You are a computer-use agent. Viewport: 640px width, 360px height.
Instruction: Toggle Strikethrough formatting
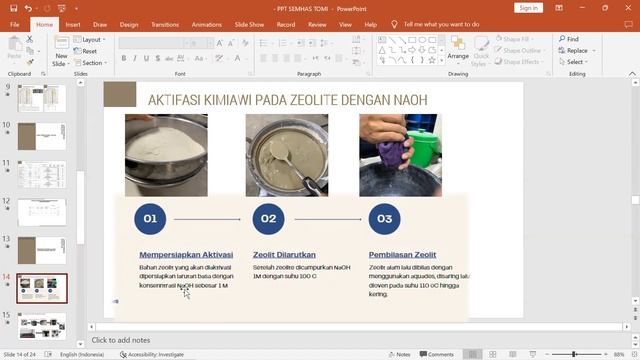click(169, 58)
